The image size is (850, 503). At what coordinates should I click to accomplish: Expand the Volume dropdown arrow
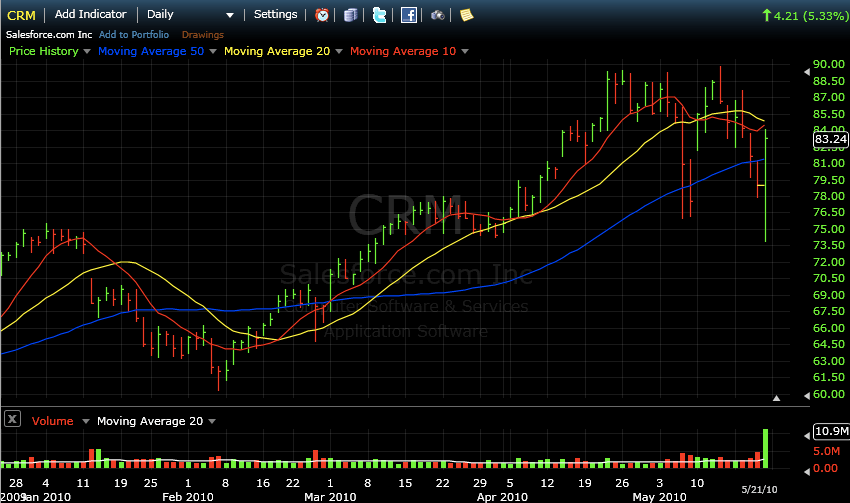click(85, 421)
